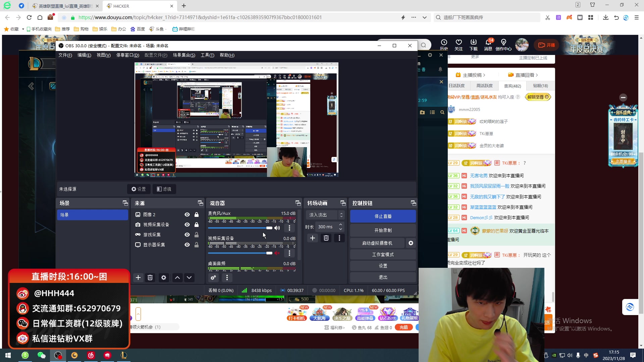Pop out the 混音器 dock panel
644x362 pixels.
tap(298, 203)
